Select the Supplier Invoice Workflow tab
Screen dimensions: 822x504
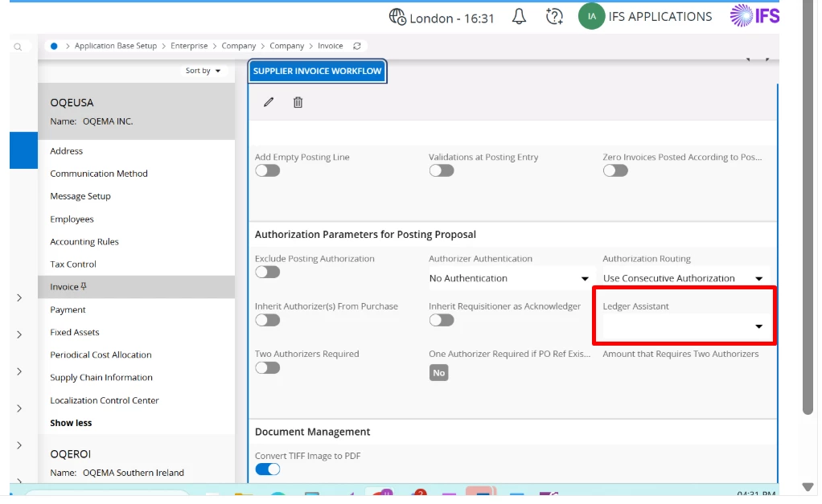coord(317,71)
